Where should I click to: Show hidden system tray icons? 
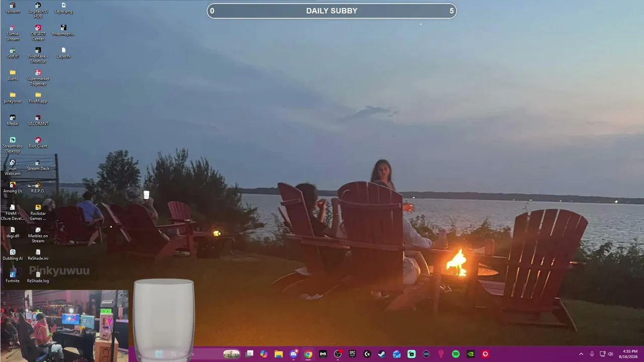point(581,354)
